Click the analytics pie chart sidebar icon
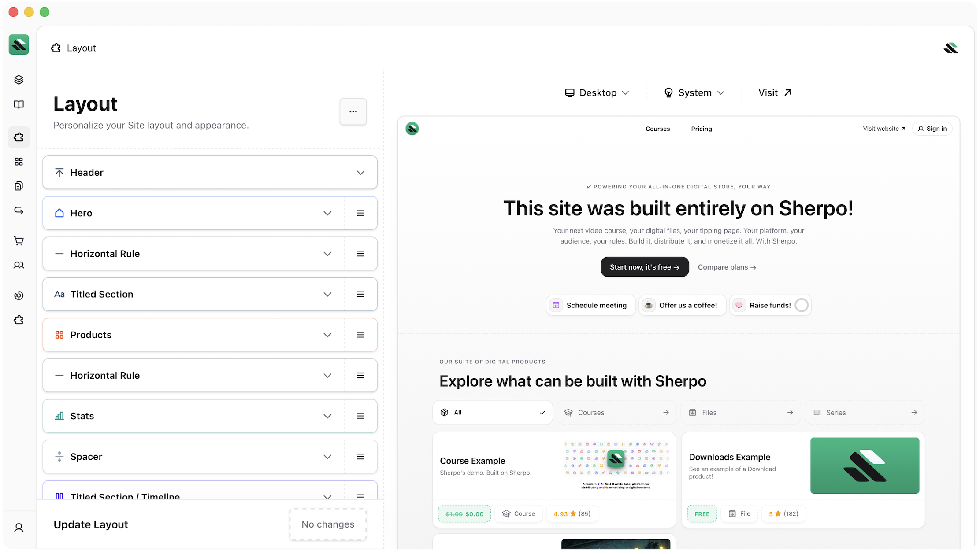The image size is (980, 554). click(x=19, y=295)
